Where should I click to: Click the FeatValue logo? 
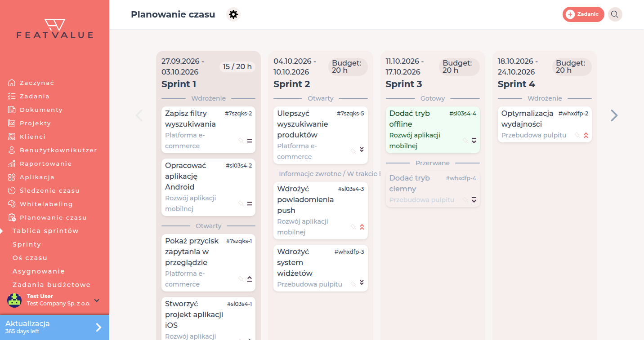coord(55,29)
